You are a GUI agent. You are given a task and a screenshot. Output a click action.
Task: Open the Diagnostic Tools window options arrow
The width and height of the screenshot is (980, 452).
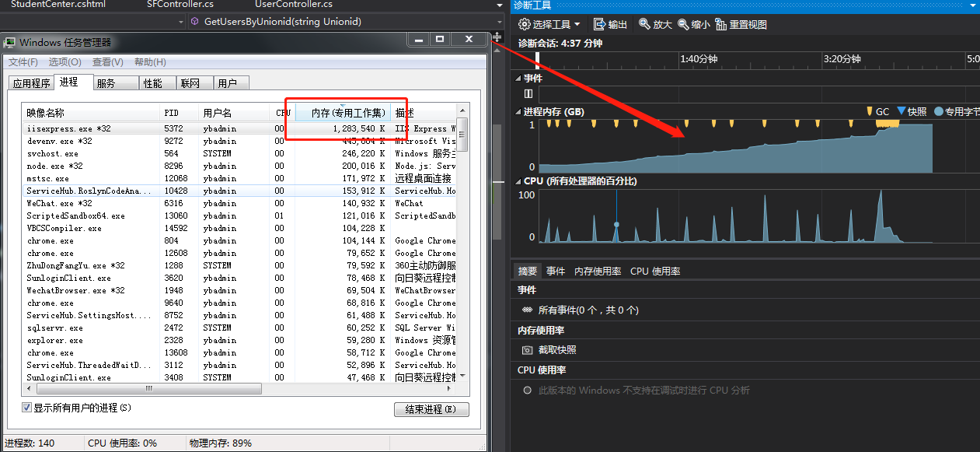972,5
